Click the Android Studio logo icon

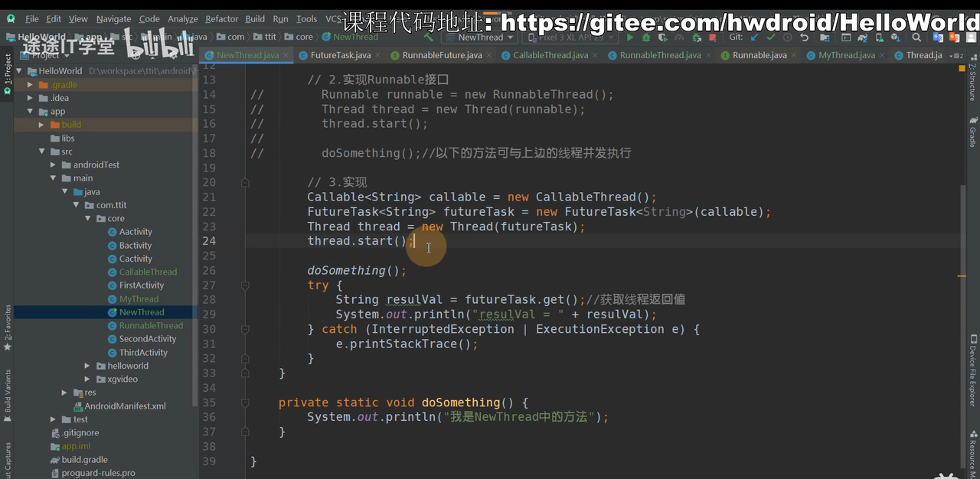11,18
